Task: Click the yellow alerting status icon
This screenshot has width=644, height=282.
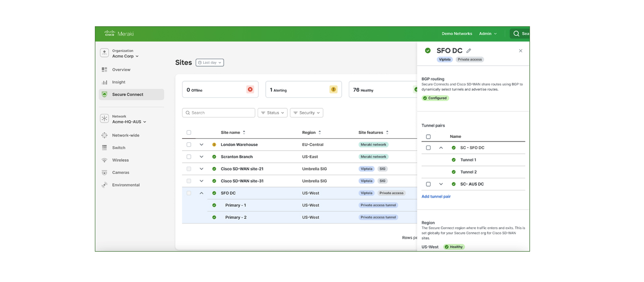Action: [x=333, y=89]
